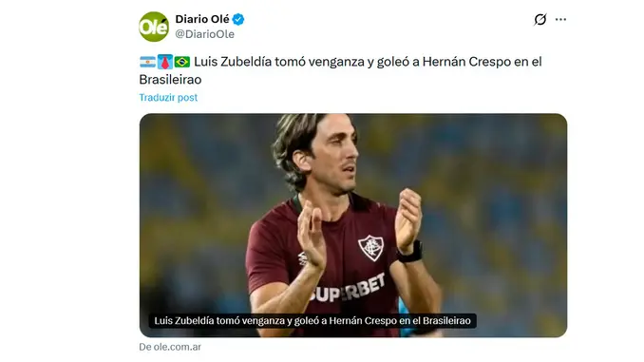The height and width of the screenshot is (362, 644).
Task: Open the three-dot more options menu
Action: 560,19
